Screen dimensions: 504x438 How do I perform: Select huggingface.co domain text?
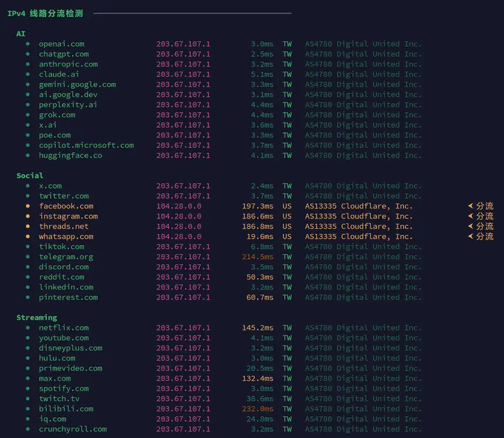tap(71, 155)
